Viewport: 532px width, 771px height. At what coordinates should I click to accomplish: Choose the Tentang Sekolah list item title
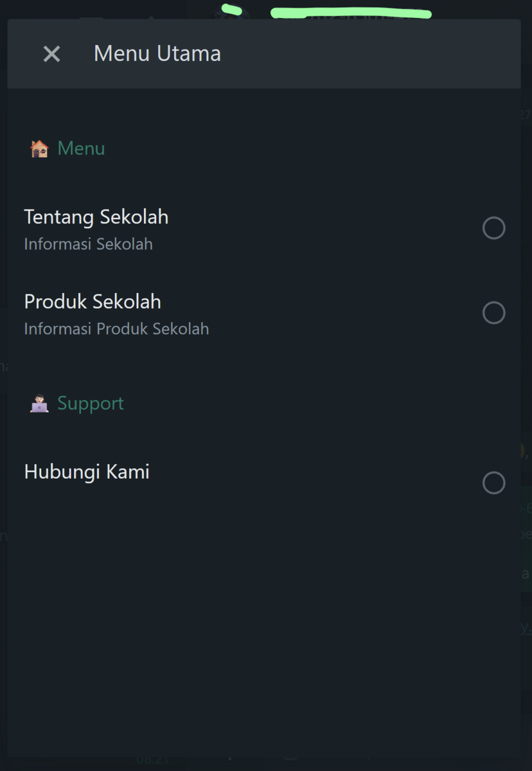[x=96, y=217]
